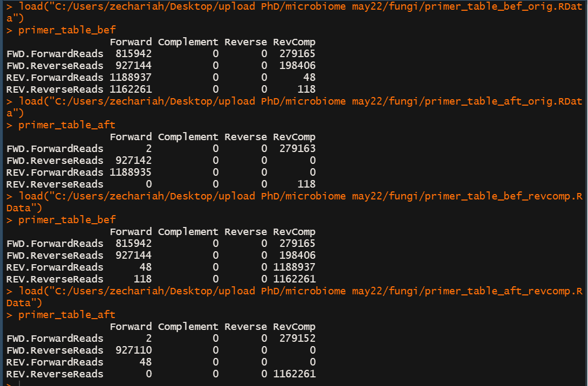Screen dimensions: 588x386
Task: Select the value 118 in REV.ReverseReads row
Action: (306, 89)
